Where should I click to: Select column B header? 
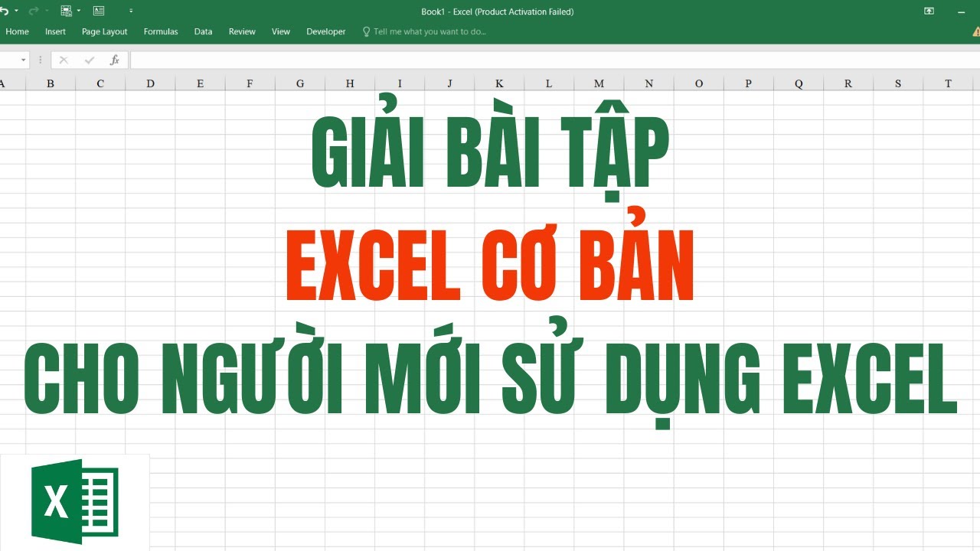tap(51, 83)
